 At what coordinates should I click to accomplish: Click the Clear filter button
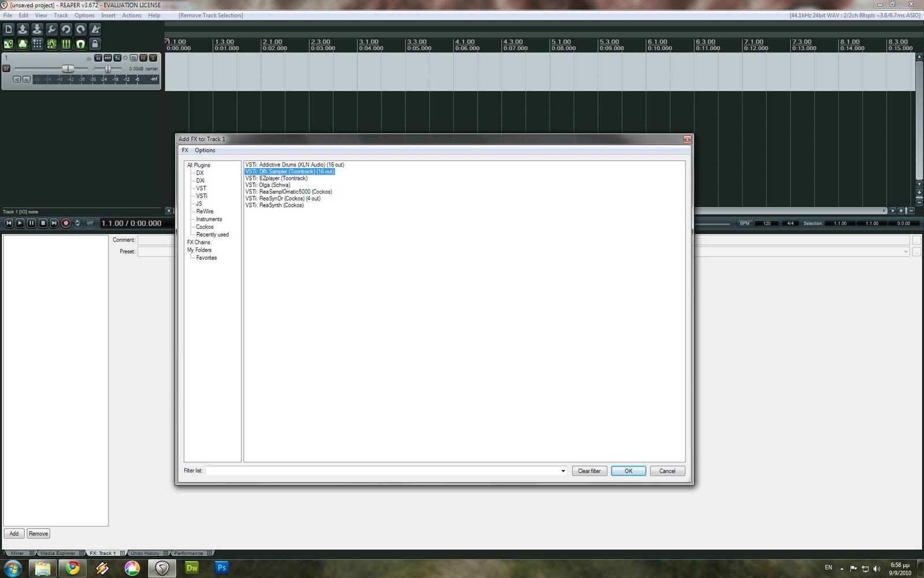point(589,470)
